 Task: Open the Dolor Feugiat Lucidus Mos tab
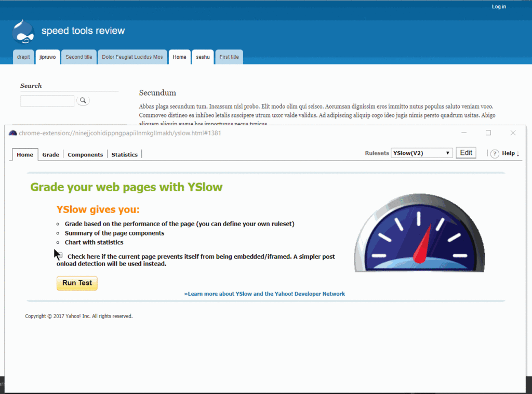pyautogui.click(x=132, y=57)
